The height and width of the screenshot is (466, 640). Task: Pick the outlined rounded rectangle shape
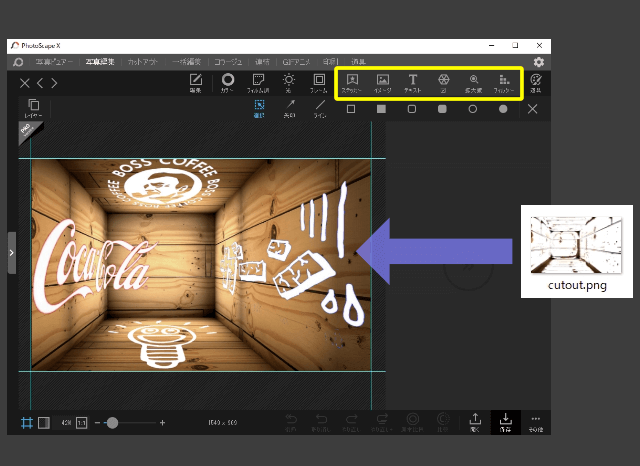click(412, 109)
